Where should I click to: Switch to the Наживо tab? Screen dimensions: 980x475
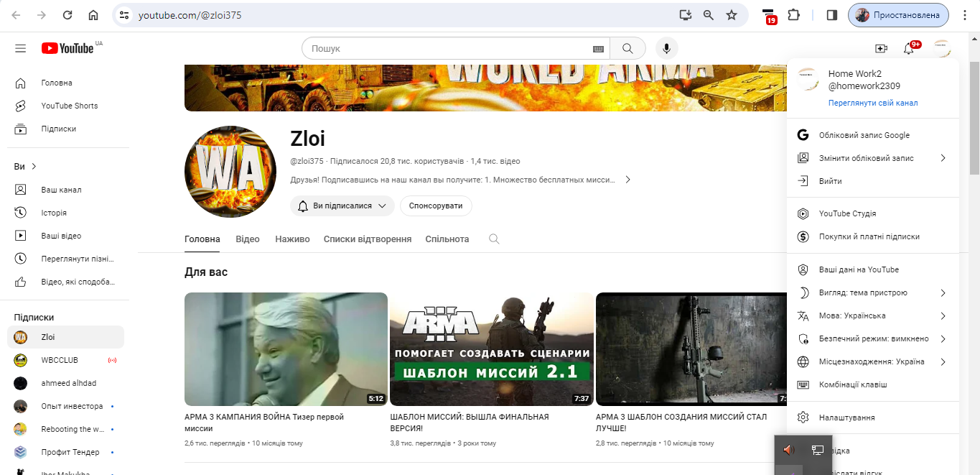[x=292, y=239]
